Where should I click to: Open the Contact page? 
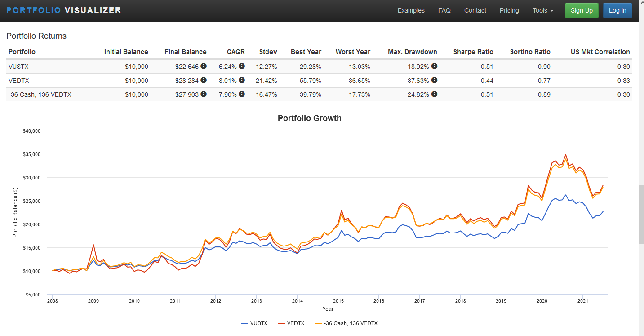coord(475,10)
